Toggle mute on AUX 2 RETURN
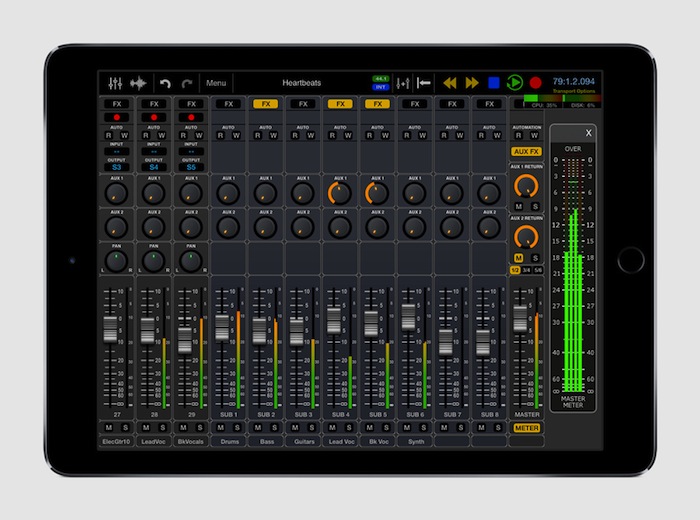 [x=518, y=258]
